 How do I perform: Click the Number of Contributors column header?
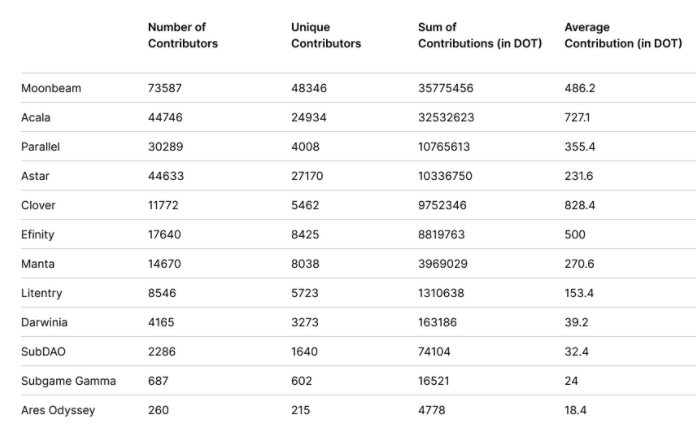[182, 35]
